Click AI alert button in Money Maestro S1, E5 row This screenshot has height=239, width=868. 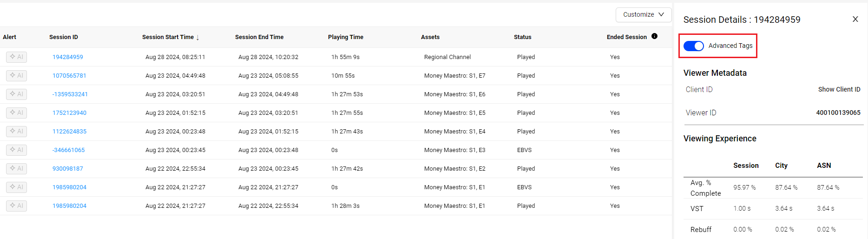[16, 113]
